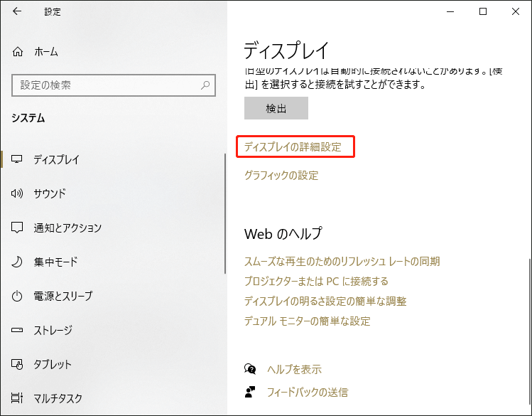Click the home icon beside ホーム
This screenshot has height=416, width=532.
click(18, 52)
